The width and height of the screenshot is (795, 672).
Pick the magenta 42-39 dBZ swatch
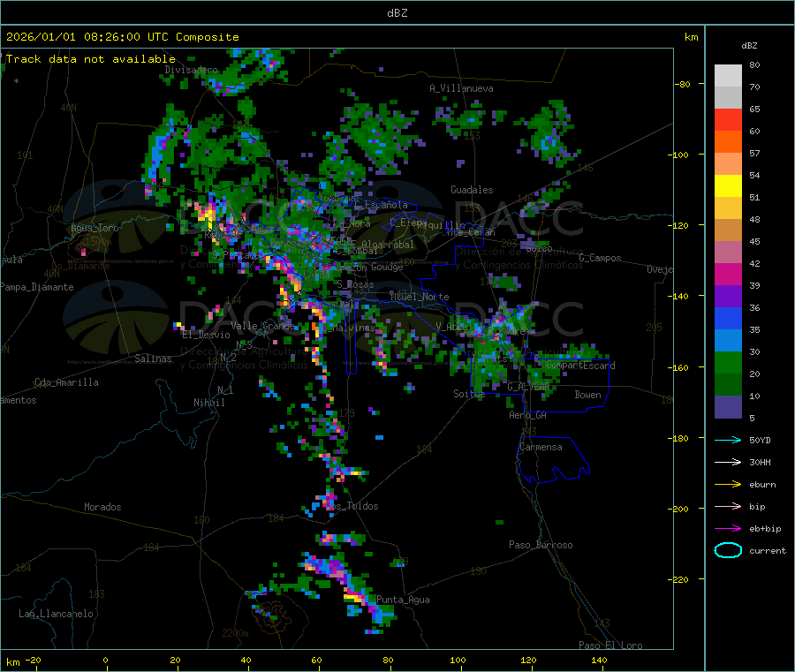click(728, 274)
